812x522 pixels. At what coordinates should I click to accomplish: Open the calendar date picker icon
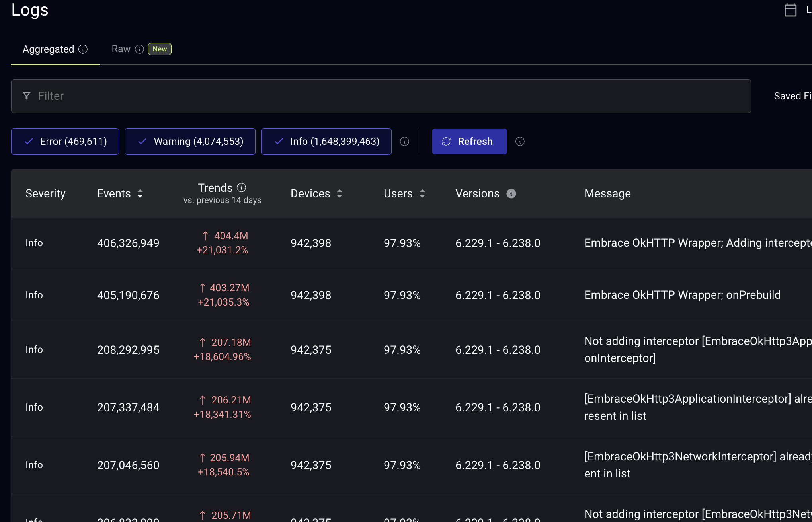point(790,10)
